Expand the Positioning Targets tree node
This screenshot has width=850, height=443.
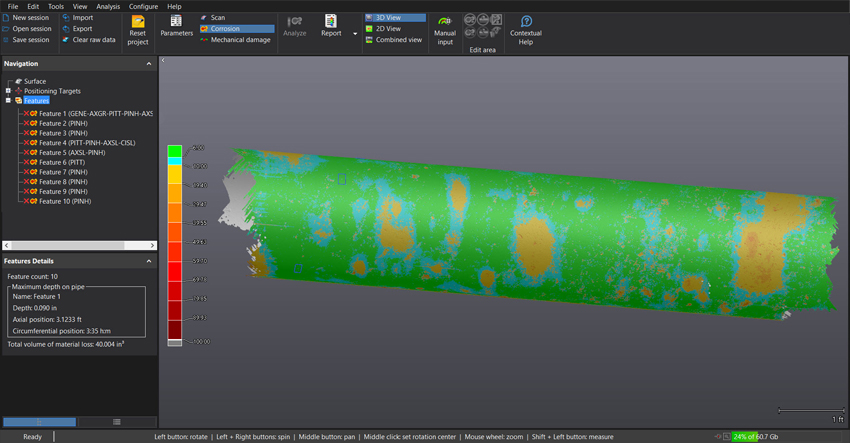8,91
